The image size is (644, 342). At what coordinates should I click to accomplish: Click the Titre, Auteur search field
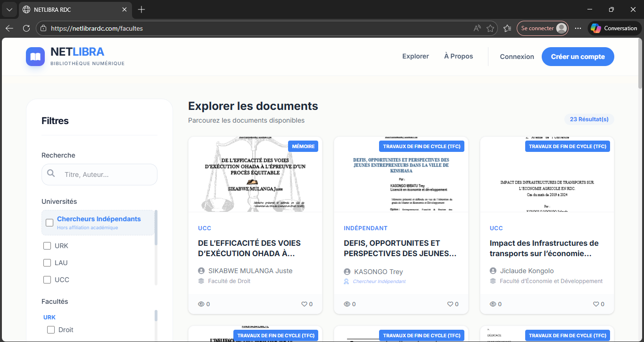[x=107, y=175]
